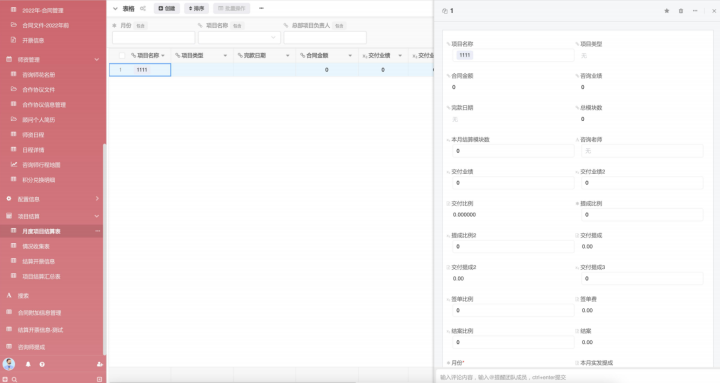Open the 咨询师行程地图 chart item
The height and width of the screenshot is (383, 720).
tap(41, 165)
